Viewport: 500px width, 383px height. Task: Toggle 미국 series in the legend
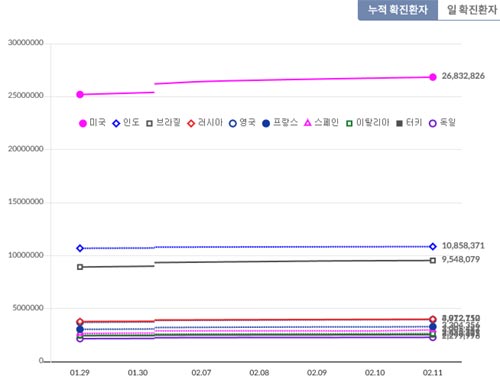pos(92,123)
